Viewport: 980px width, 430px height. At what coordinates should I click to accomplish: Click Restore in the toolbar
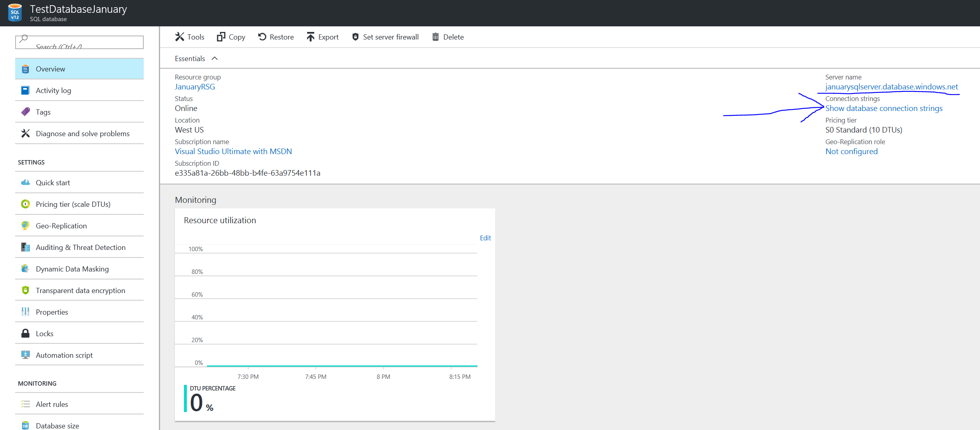click(276, 37)
